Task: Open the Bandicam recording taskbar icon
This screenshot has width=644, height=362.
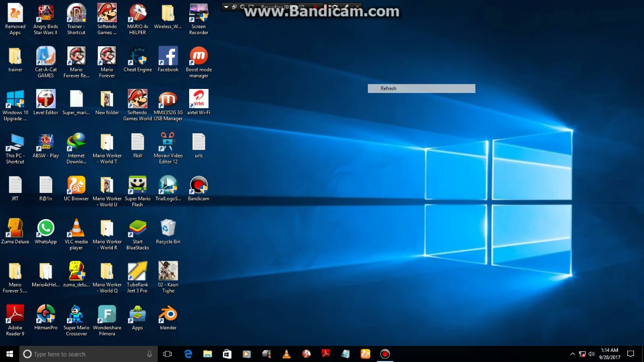Action: tap(385, 354)
